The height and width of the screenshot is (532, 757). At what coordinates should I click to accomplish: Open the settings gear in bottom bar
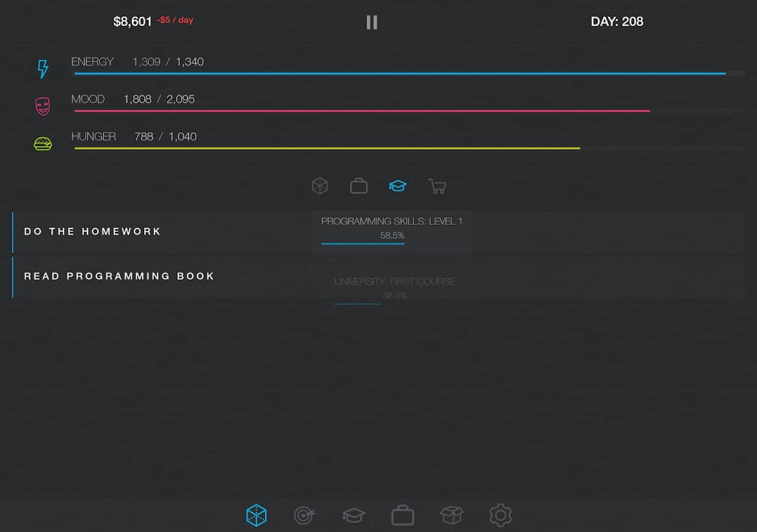500,515
